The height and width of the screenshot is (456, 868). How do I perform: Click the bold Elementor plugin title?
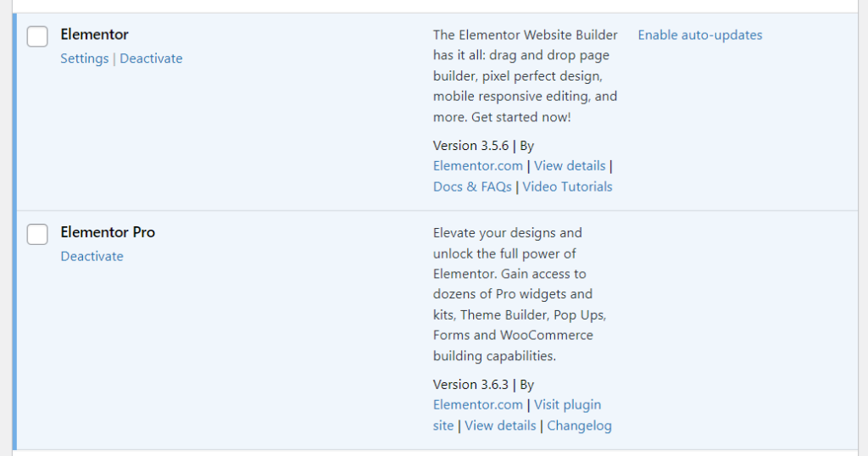pyautogui.click(x=94, y=35)
